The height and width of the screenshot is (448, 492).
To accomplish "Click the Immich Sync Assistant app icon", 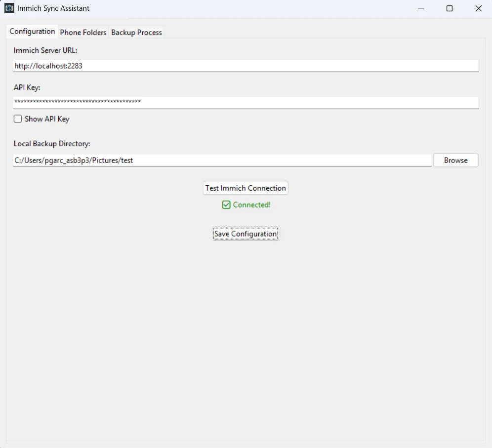I will click(x=9, y=8).
